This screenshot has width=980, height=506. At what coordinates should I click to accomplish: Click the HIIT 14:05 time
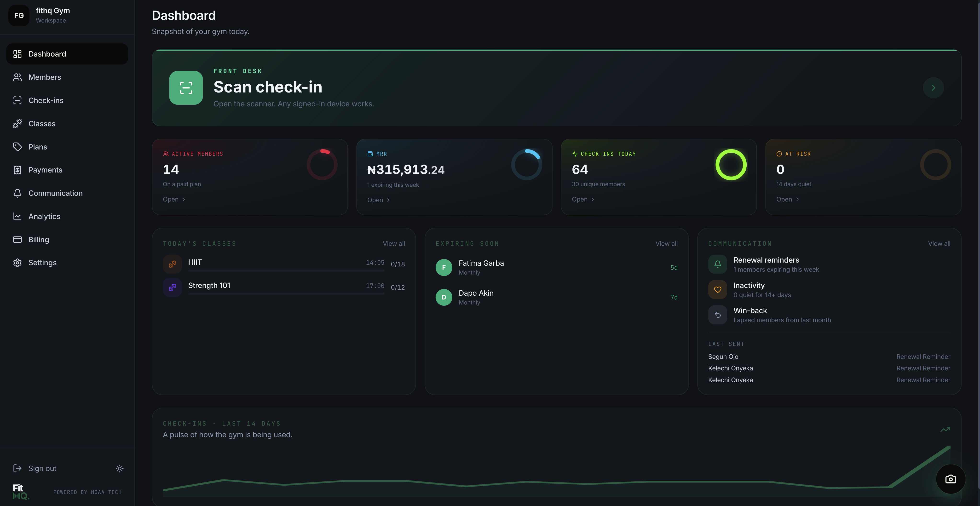(x=375, y=263)
